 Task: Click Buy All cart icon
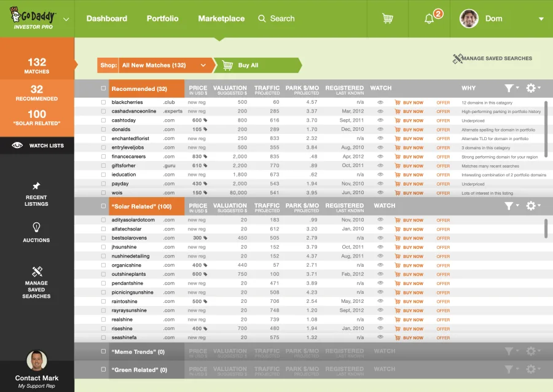(227, 65)
